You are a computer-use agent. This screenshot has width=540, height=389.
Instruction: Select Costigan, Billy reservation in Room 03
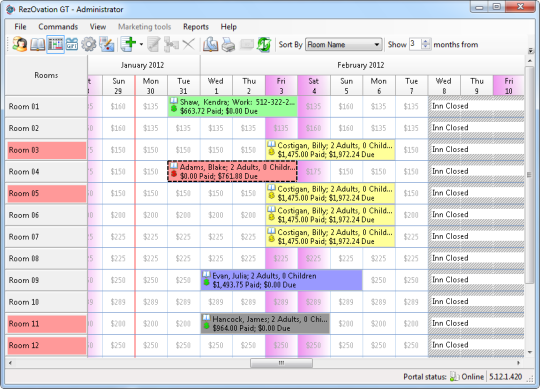point(331,150)
